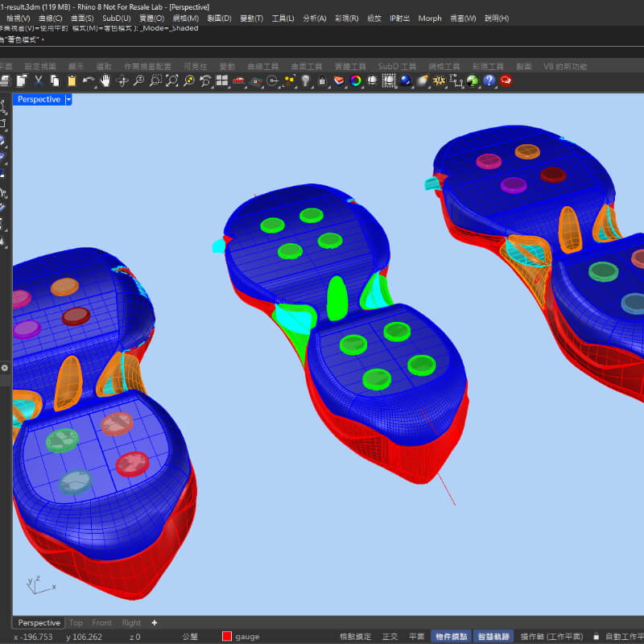Open the Perspective viewport dropdown arrow
This screenshot has height=644, width=644.
[x=68, y=99]
